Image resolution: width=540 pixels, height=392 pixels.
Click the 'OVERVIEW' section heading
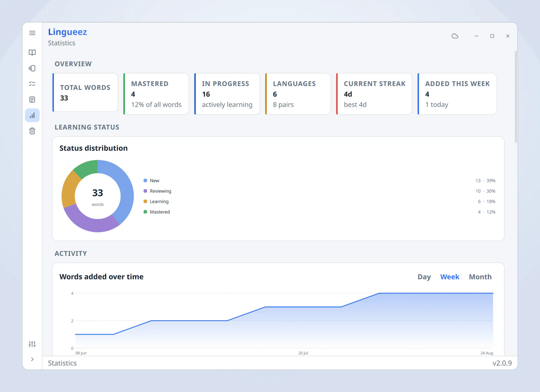[73, 64]
